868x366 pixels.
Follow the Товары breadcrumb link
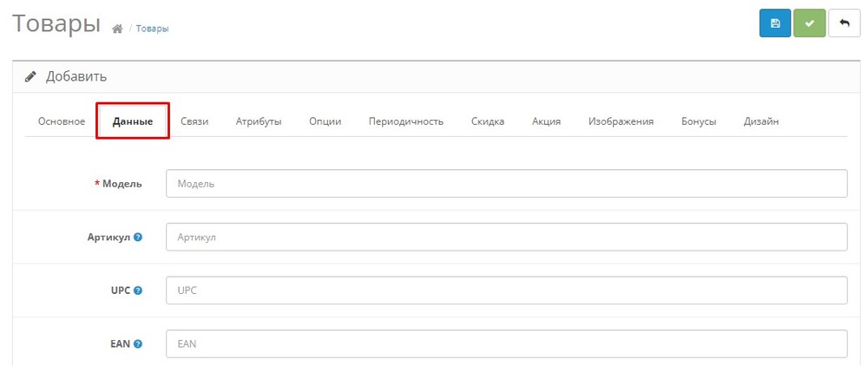[152, 29]
